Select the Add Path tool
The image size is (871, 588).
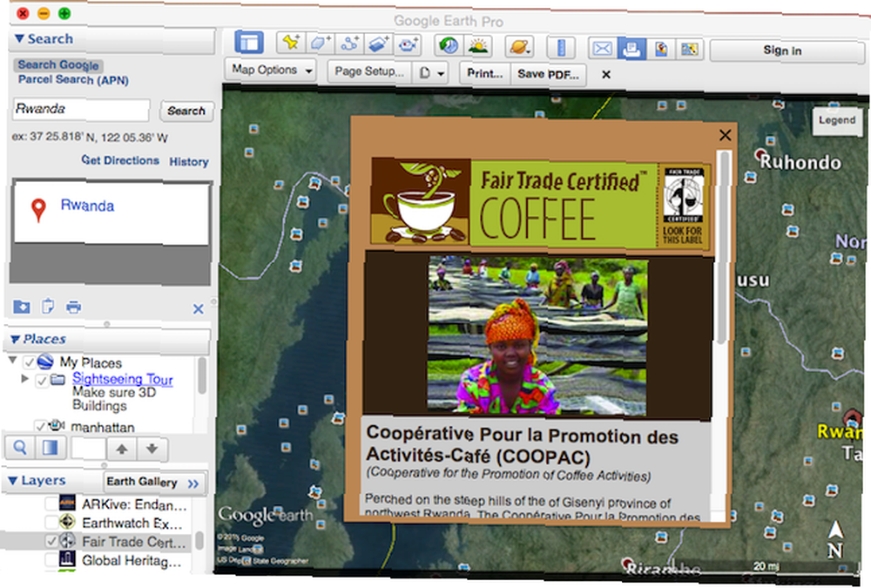coord(349,44)
